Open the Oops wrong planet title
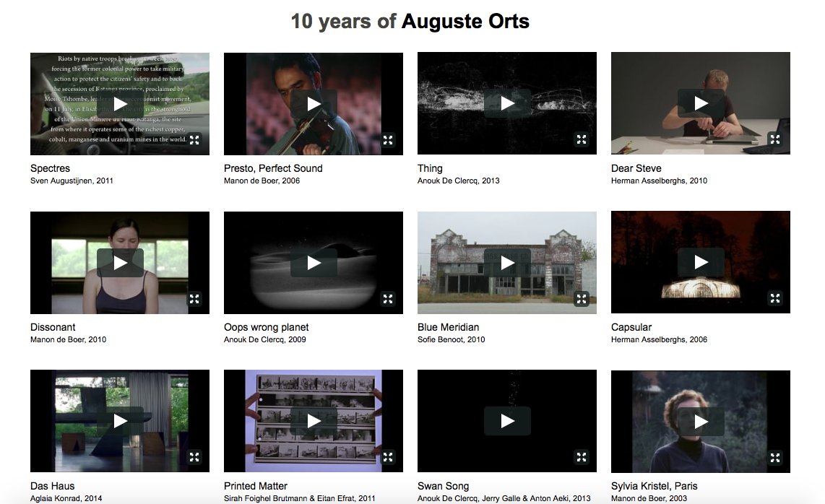Screen dimensions: 825x504 (x=267, y=327)
